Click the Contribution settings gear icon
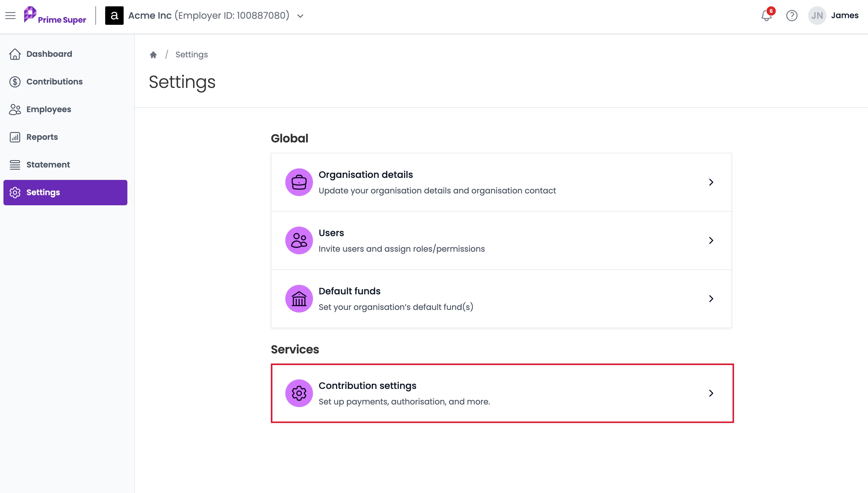 click(299, 393)
